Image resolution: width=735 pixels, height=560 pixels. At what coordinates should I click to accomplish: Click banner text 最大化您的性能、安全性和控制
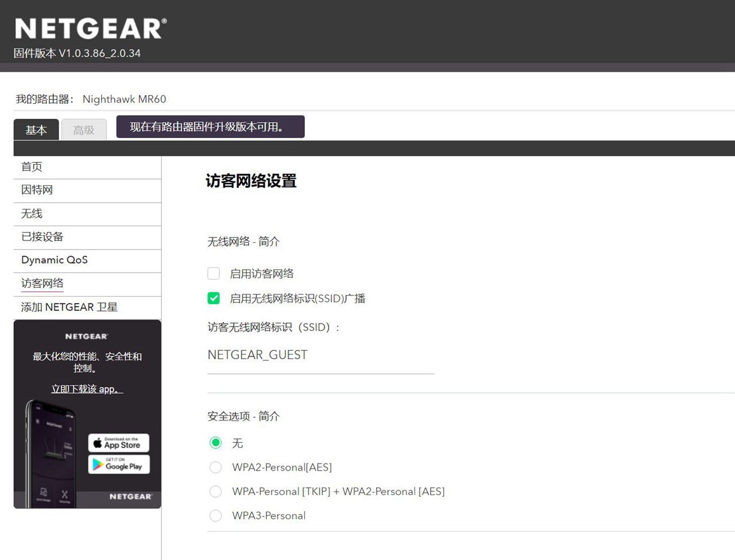[x=87, y=362]
